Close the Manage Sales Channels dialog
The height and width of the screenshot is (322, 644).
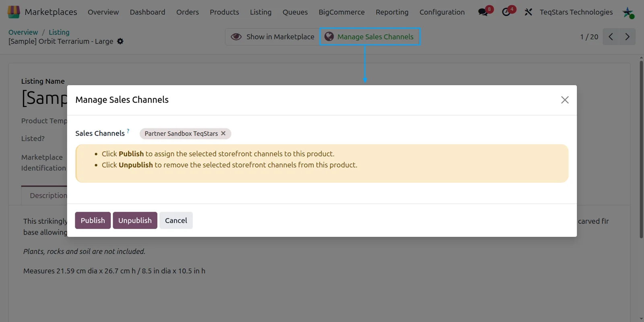coord(565,100)
